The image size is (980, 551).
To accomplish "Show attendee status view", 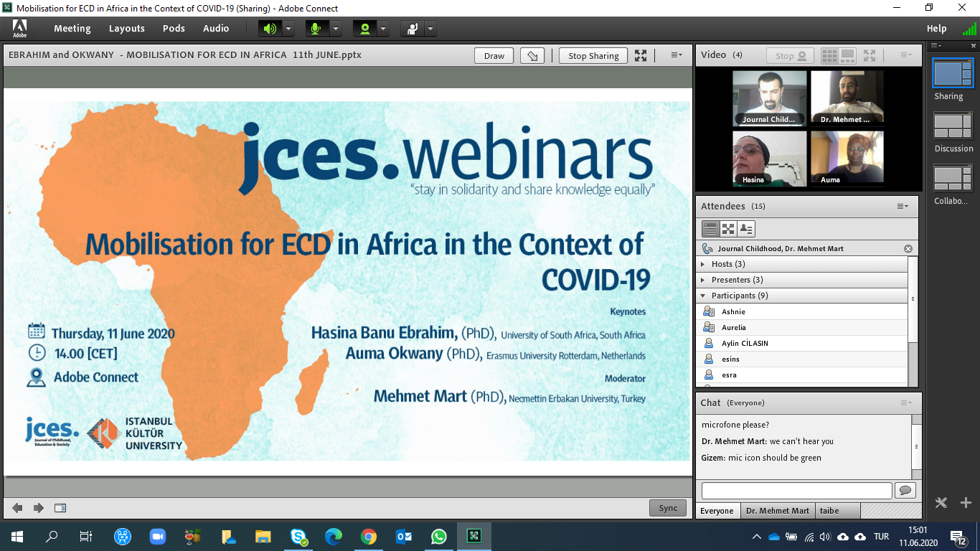I will [x=746, y=229].
